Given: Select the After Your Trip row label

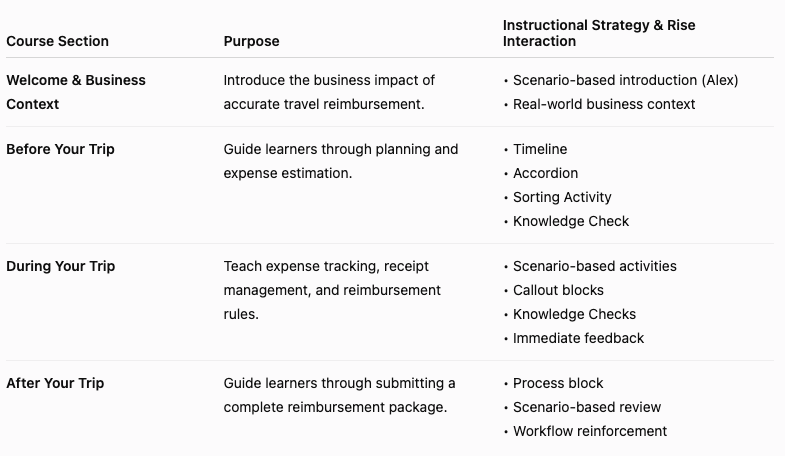Looking at the screenshot, I should click(x=55, y=383).
